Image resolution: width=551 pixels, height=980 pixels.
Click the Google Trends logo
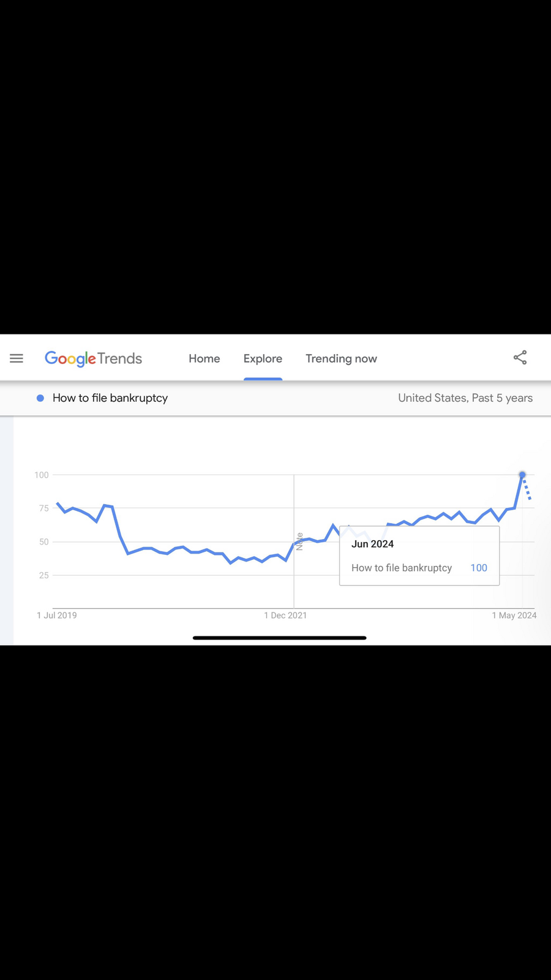point(93,359)
